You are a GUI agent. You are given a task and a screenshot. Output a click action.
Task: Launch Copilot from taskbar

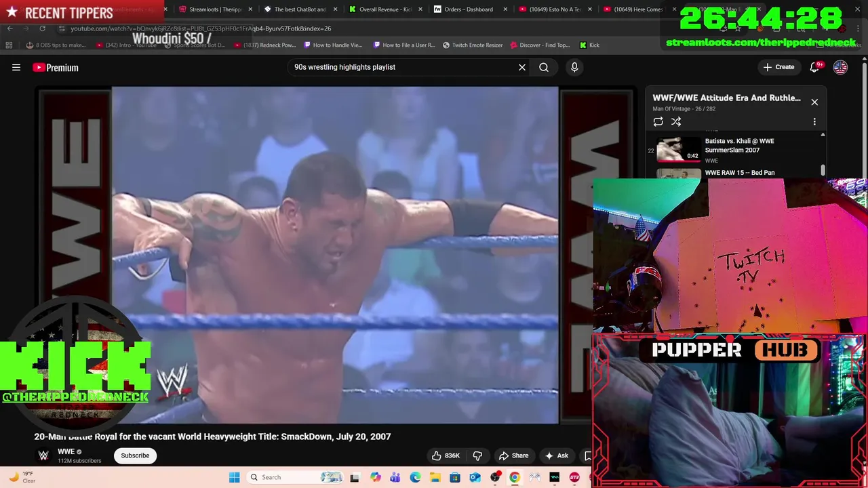tap(376, 477)
